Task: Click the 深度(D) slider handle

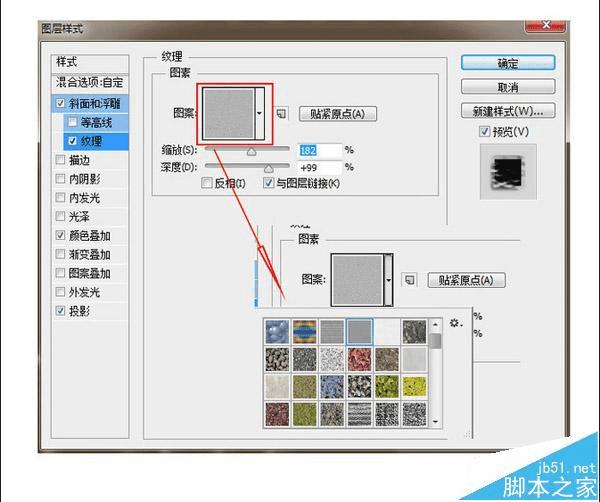Action: (x=269, y=168)
